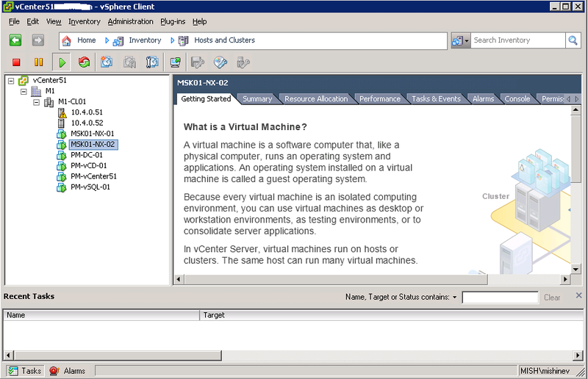This screenshot has height=379, width=588.
Task: Reset the VM with red-green restart icon
Action: 84,62
